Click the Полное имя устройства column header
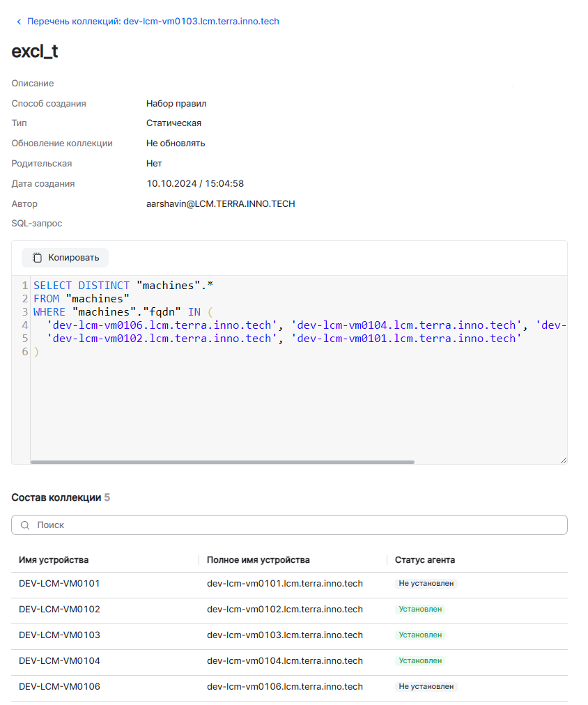The width and height of the screenshot is (588, 705). click(x=258, y=560)
